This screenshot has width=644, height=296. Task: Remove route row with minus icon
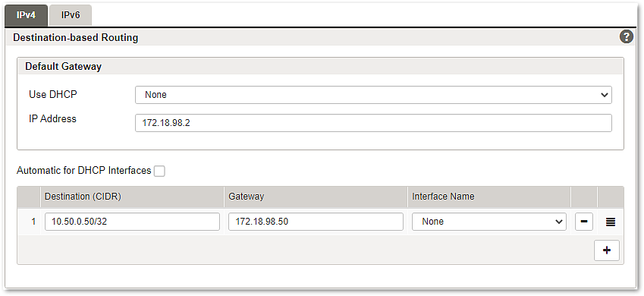tap(583, 222)
